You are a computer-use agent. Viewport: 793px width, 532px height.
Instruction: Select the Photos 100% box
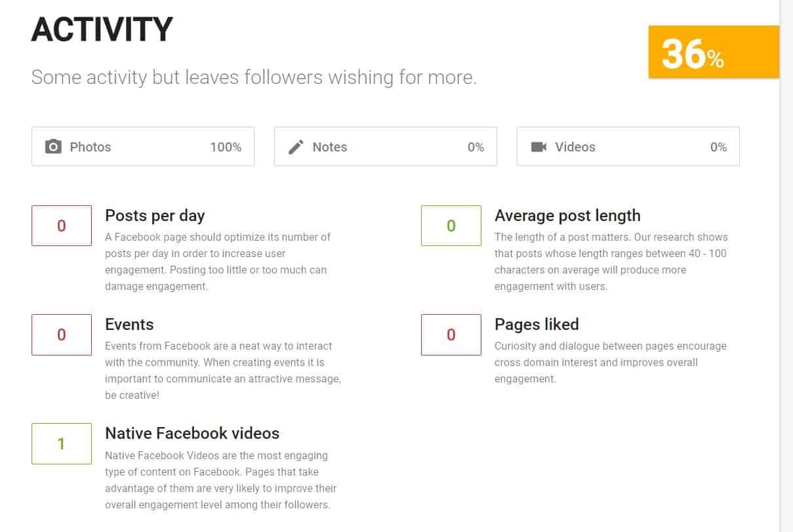pyautogui.click(x=143, y=146)
